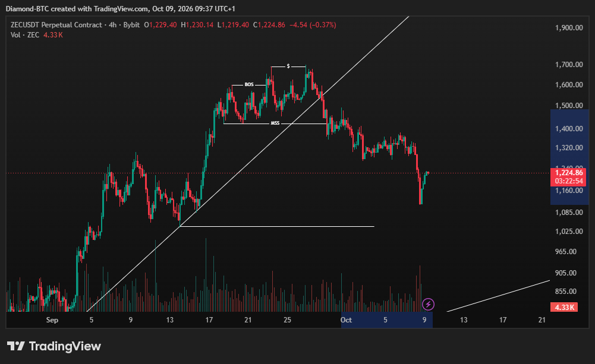The width and height of the screenshot is (595, 364).
Task: Click the red current price label on the price axis
Action: tap(568, 173)
